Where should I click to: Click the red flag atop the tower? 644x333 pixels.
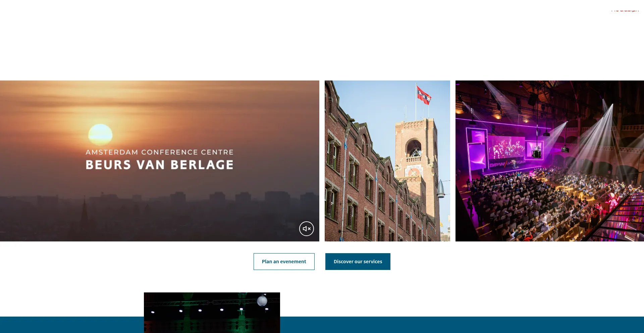(x=423, y=95)
